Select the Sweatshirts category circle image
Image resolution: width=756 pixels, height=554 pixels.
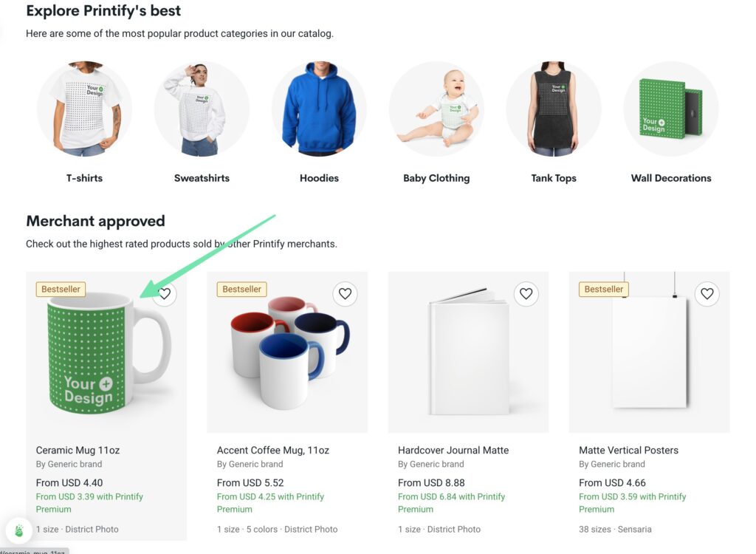click(202, 109)
